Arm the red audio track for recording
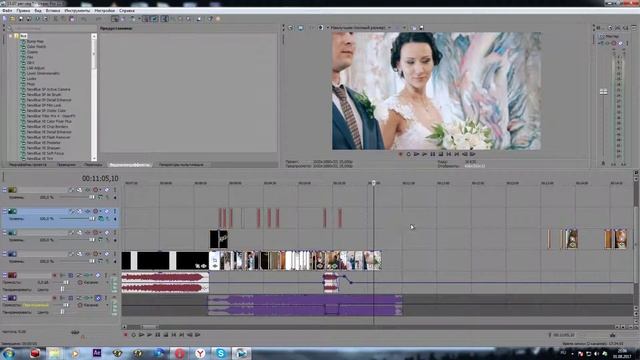Image resolution: width=640 pixels, height=360 pixels. [54, 275]
